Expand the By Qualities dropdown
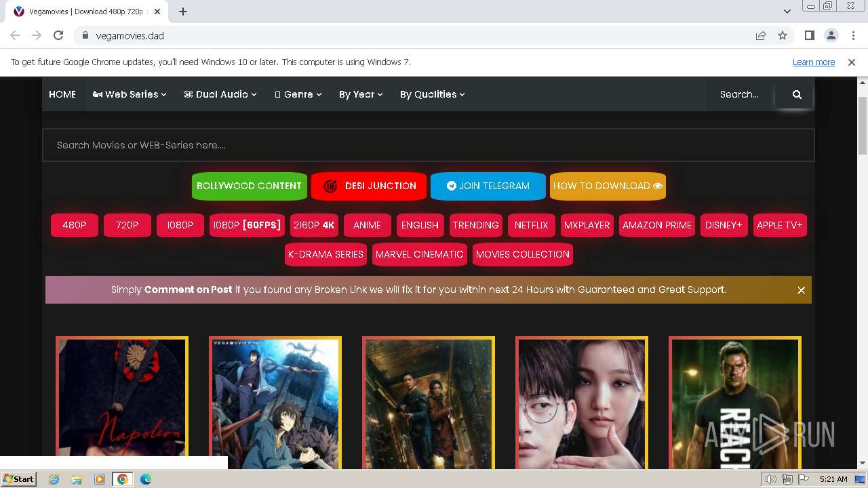The image size is (868, 488). click(x=432, y=94)
